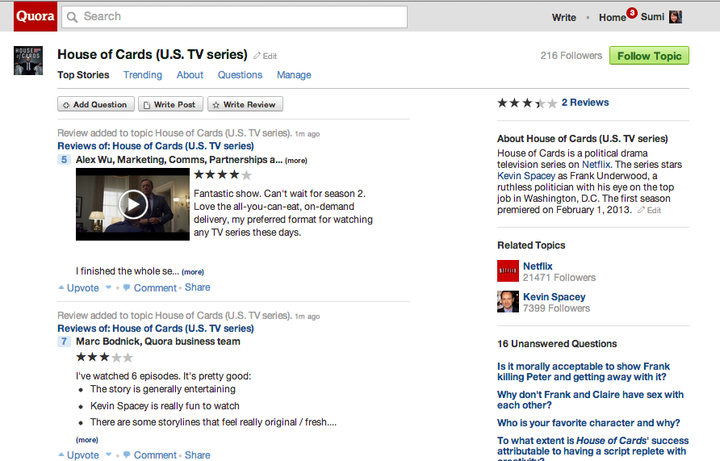Open downvote arrow dropdown on Marc Bodnick's review

coord(109,455)
